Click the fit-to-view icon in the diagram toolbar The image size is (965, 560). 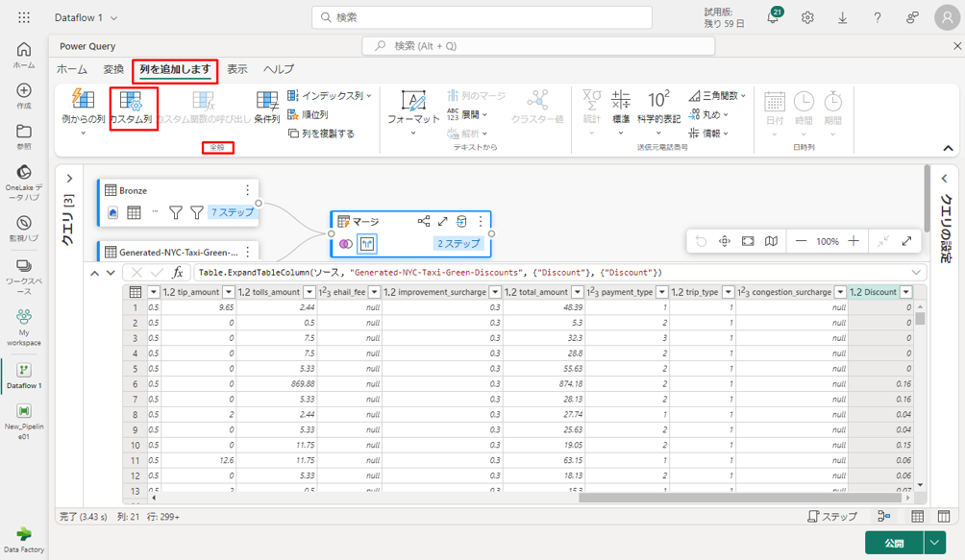748,241
